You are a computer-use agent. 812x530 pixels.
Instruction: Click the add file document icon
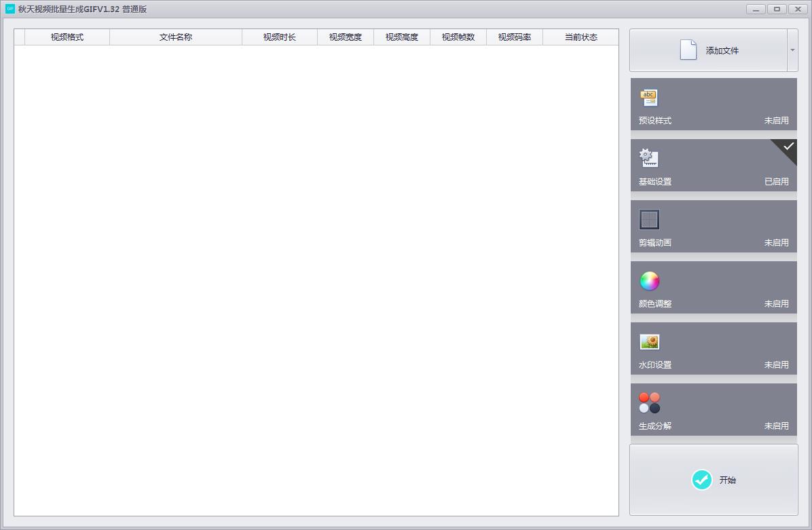click(x=688, y=50)
